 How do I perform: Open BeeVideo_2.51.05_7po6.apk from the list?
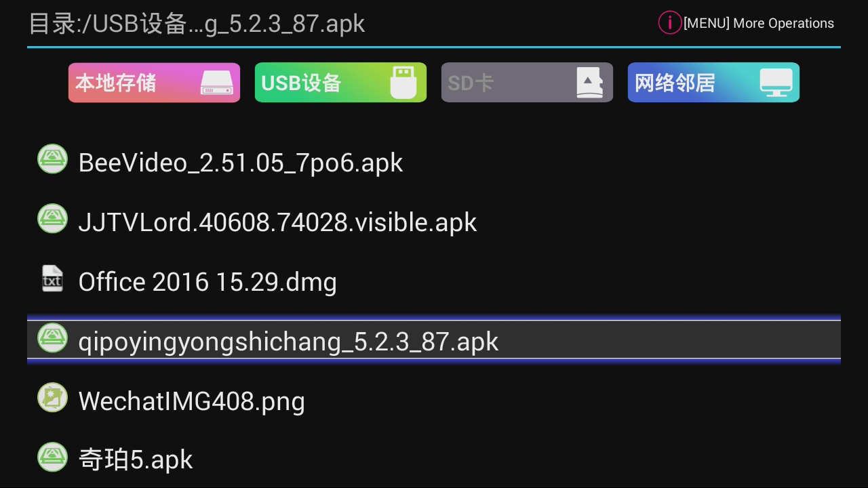pos(241,163)
